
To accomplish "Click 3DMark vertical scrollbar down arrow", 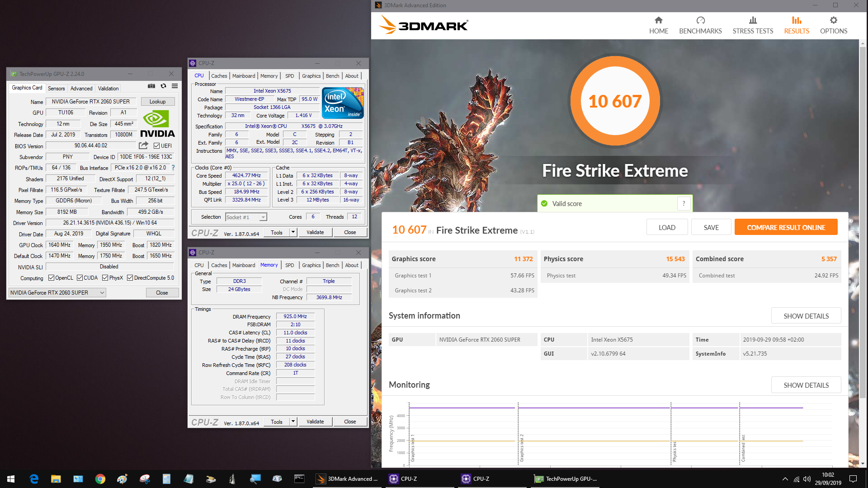I will [x=863, y=463].
